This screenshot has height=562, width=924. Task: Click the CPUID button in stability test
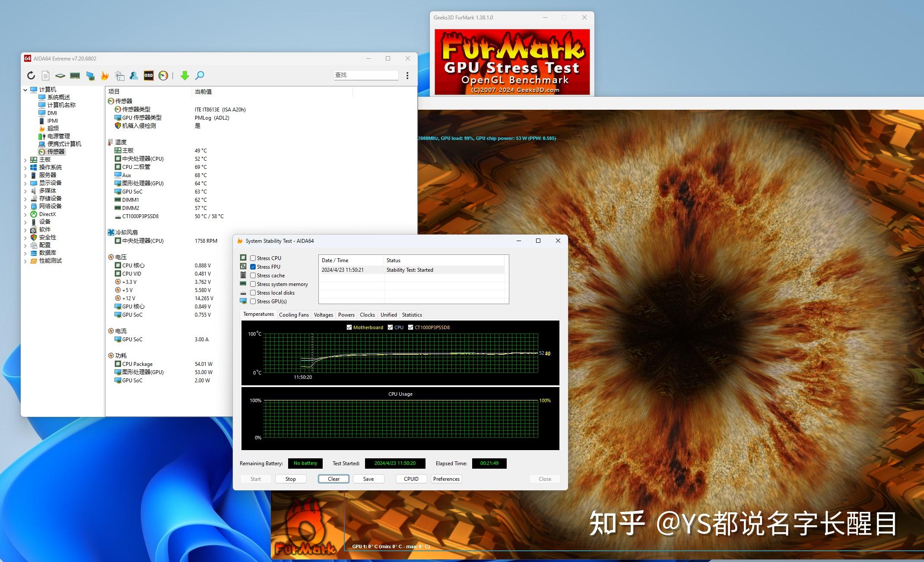409,478
